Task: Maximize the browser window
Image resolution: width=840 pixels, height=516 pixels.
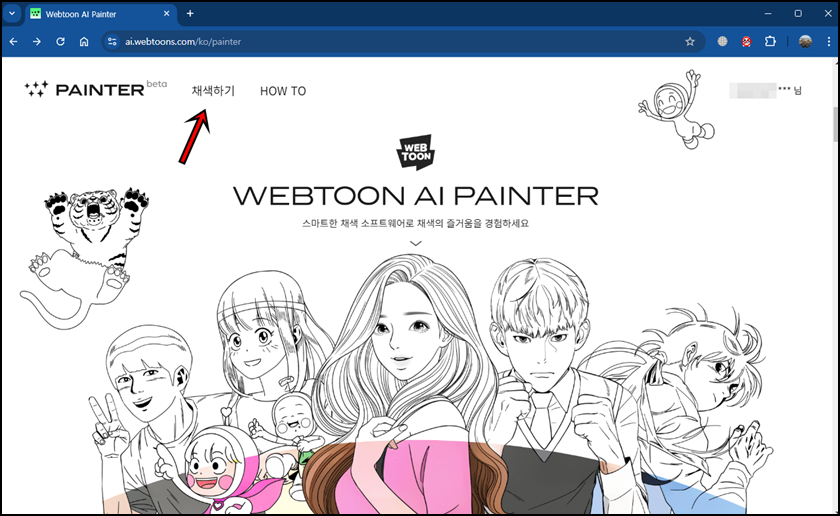Action: (798, 14)
